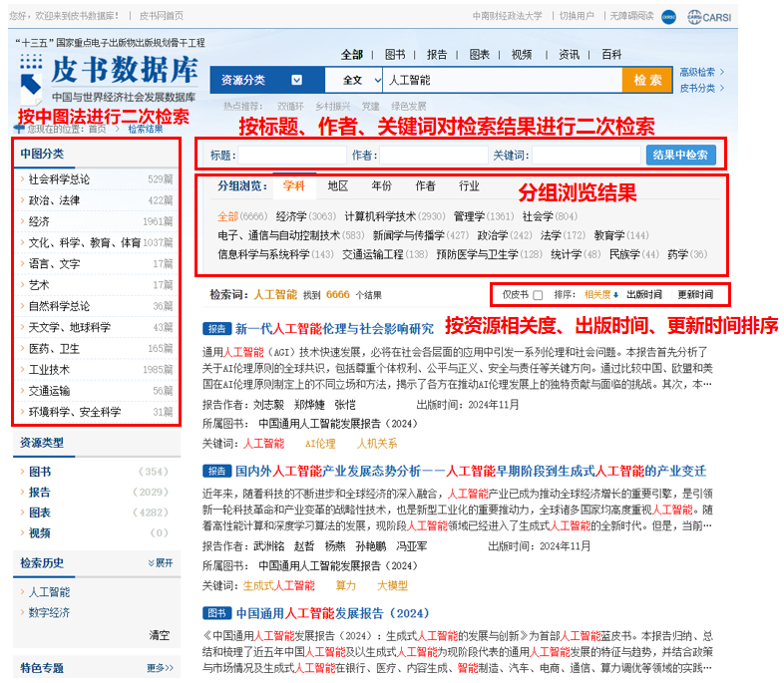Expand 社会科学总论 category in 中图分类

(23, 179)
